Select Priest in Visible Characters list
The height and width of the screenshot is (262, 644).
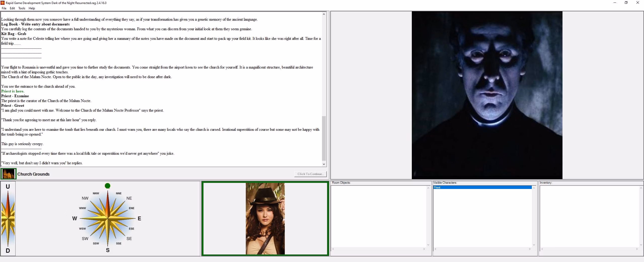click(482, 187)
